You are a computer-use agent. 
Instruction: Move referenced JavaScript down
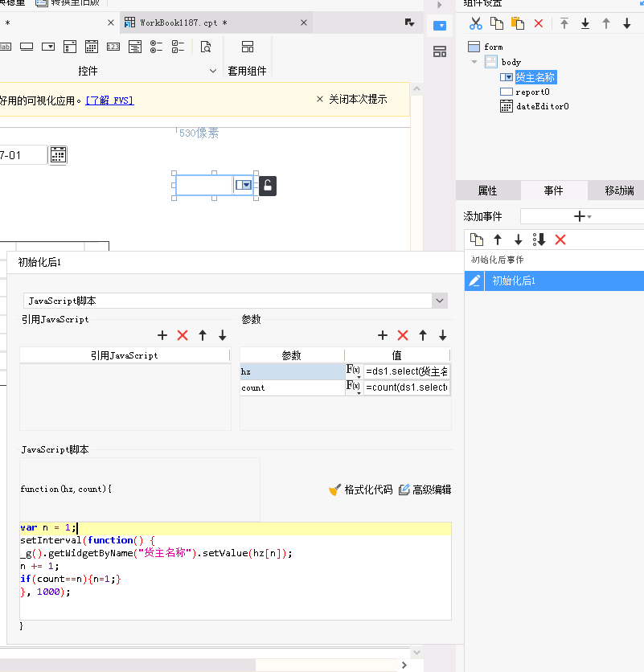(x=223, y=335)
